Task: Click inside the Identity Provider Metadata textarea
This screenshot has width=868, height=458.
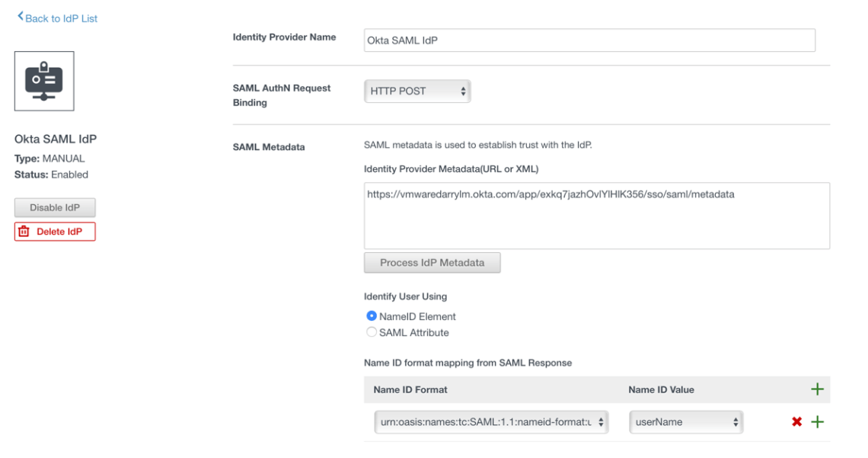Action: (590, 213)
